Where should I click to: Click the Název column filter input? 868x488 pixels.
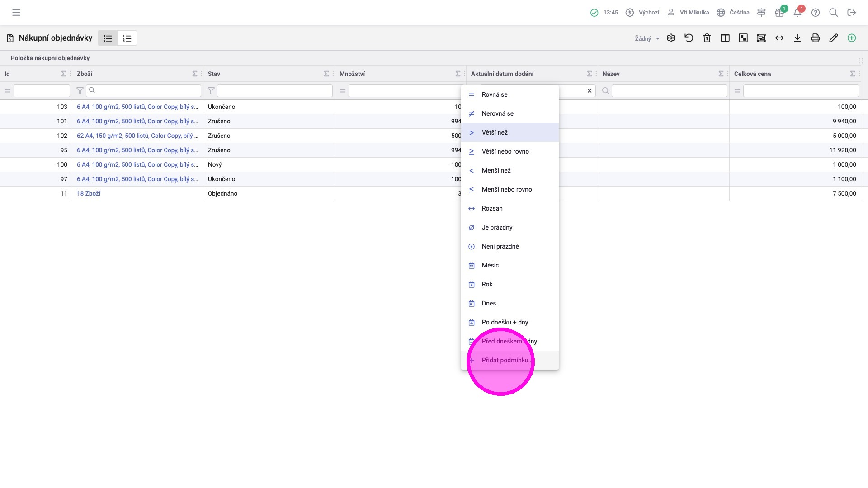(669, 91)
